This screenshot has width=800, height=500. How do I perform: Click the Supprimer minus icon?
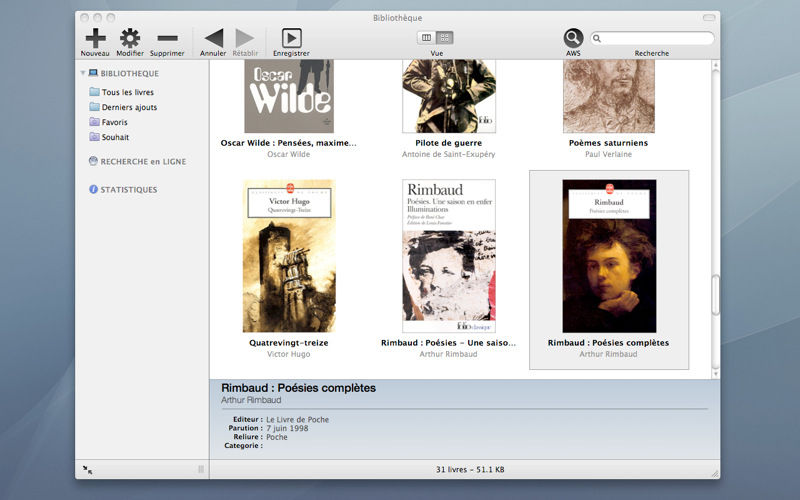pos(167,38)
